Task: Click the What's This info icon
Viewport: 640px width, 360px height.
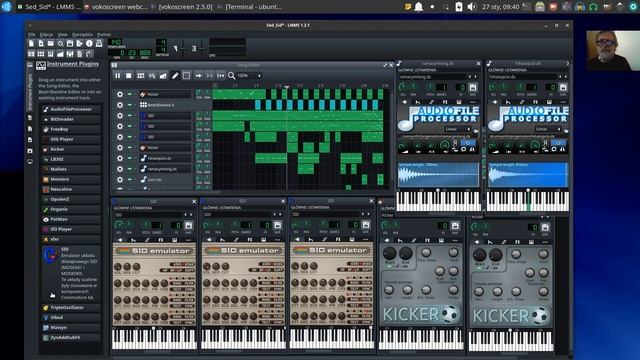Action: pos(89,44)
